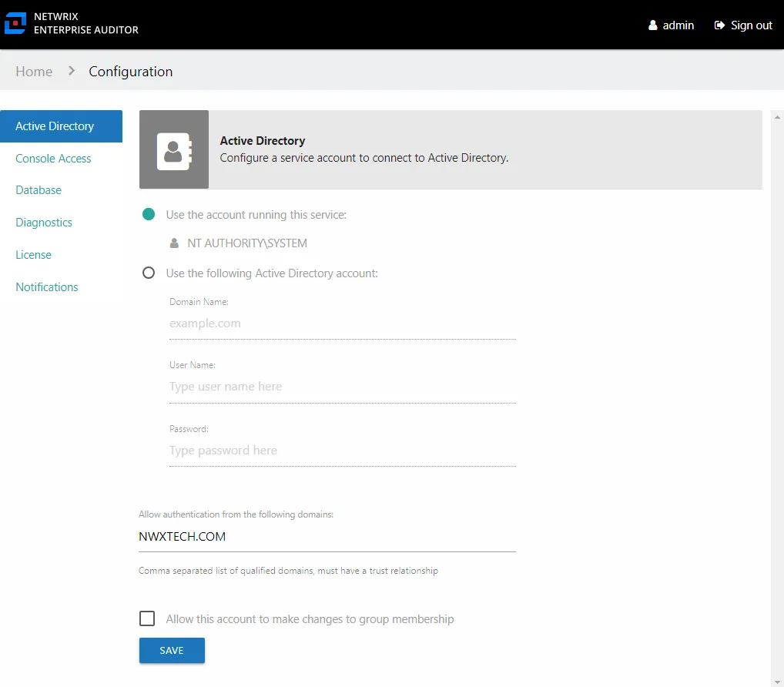Viewport: 784px width, 687px height.
Task: Open the Console Access section
Action: click(53, 159)
